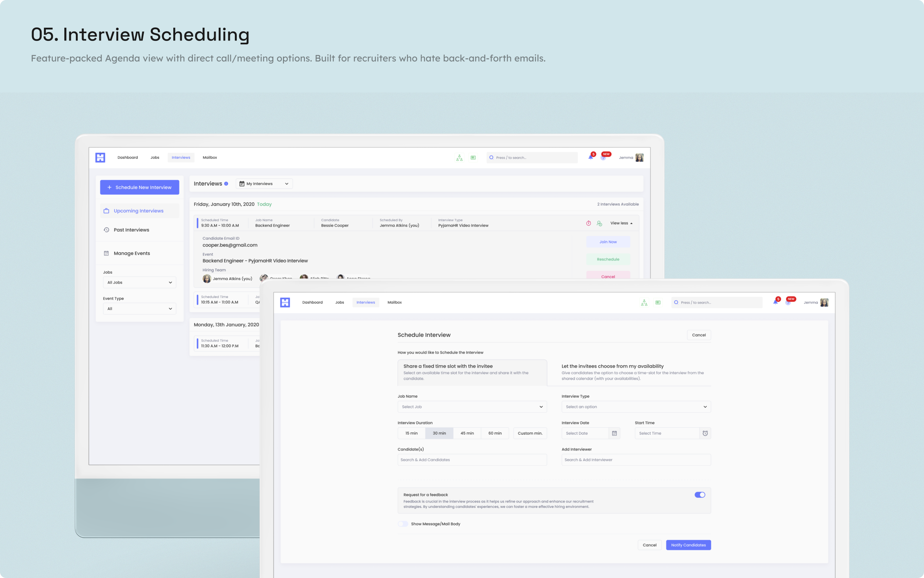Screen dimensions: 924x578
Task: Open the Event Type All dropdown
Action: tap(139, 309)
